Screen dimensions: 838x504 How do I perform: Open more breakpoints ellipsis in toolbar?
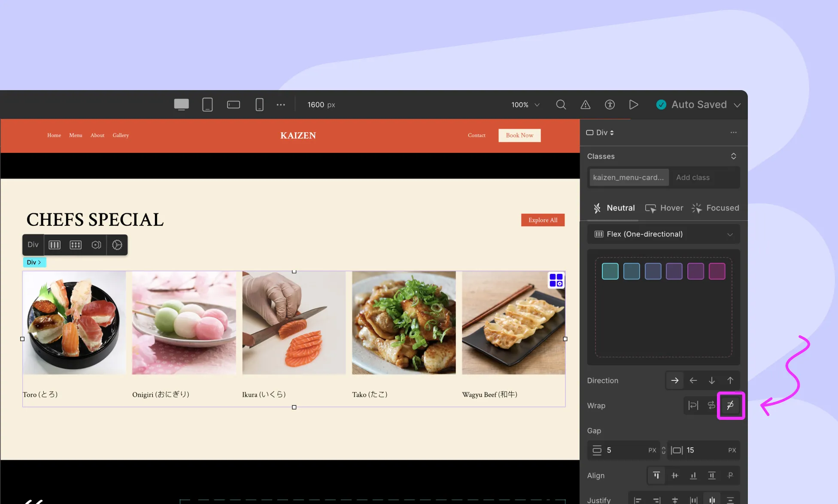tap(281, 104)
